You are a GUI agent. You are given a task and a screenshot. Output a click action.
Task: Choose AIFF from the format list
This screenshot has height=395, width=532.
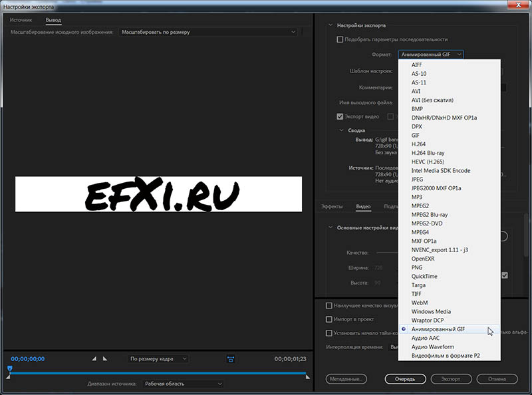pyautogui.click(x=450, y=65)
